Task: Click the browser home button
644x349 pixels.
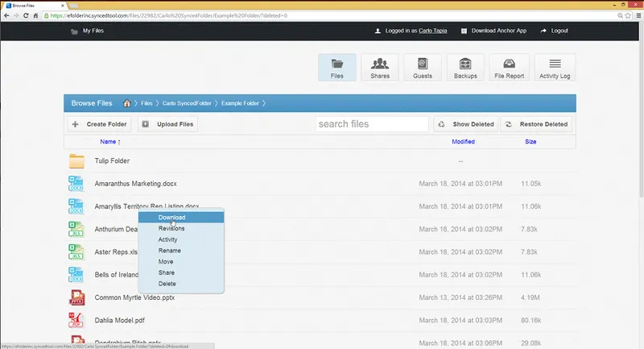Action: point(35,15)
